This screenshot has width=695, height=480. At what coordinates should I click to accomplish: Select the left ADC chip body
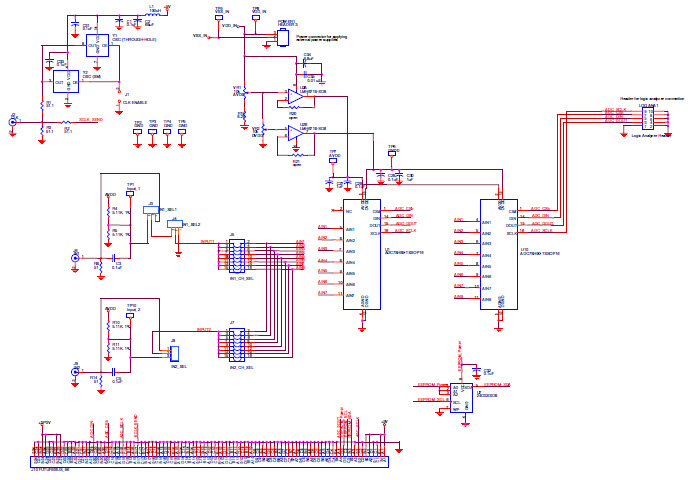coord(362,254)
